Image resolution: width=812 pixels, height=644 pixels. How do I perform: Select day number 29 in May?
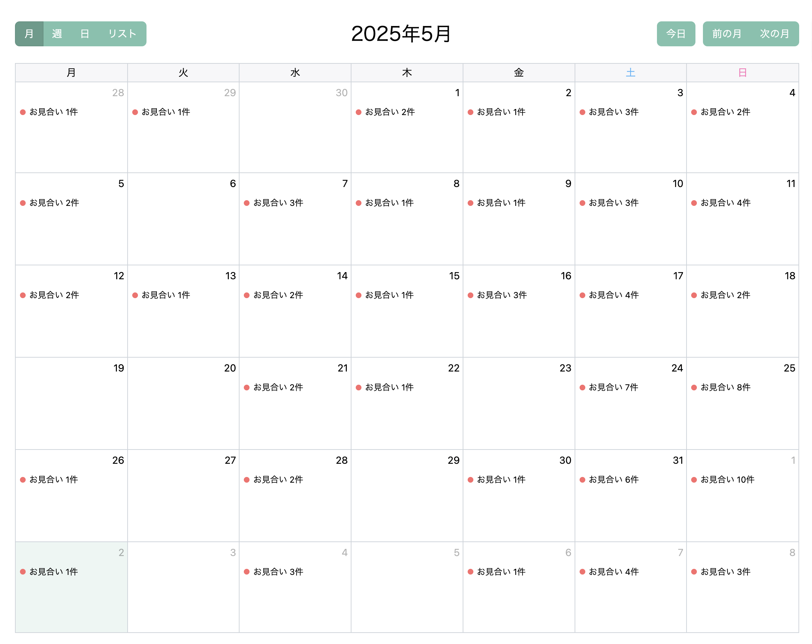pos(453,460)
